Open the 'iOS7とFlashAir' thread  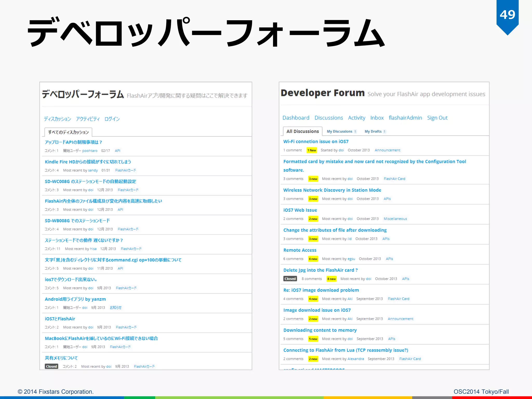tap(60, 319)
